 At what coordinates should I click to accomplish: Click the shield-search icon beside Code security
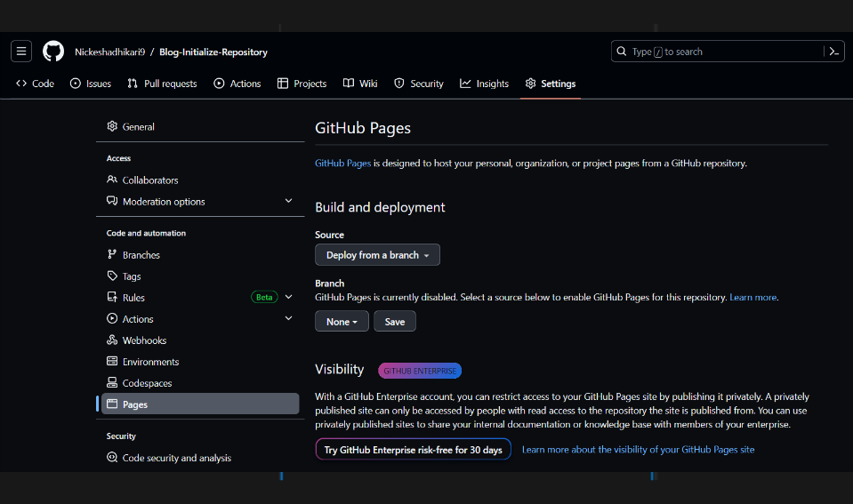click(112, 457)
